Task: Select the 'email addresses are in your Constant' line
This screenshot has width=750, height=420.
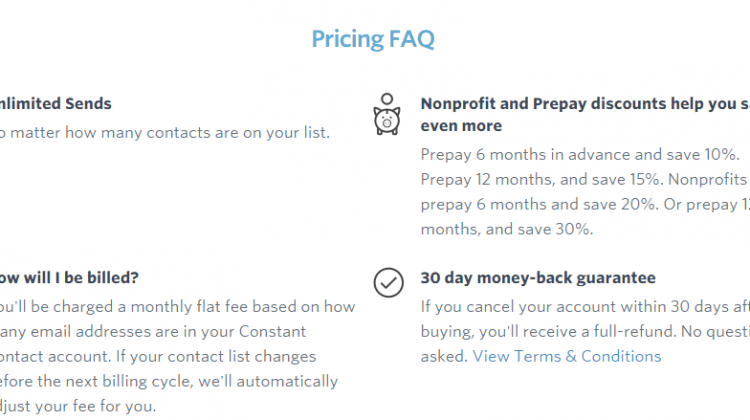Action: click(153, 332)
